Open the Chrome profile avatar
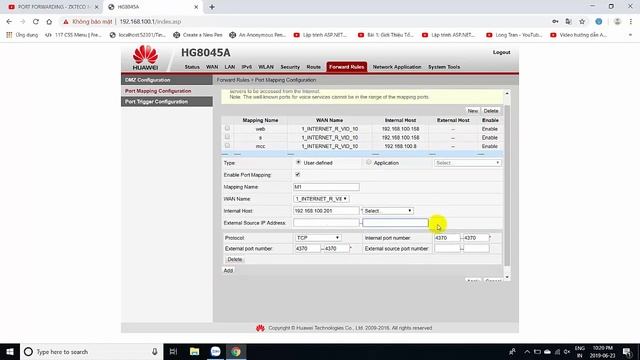This screenshot has height=360, width=640. (617, 22)
